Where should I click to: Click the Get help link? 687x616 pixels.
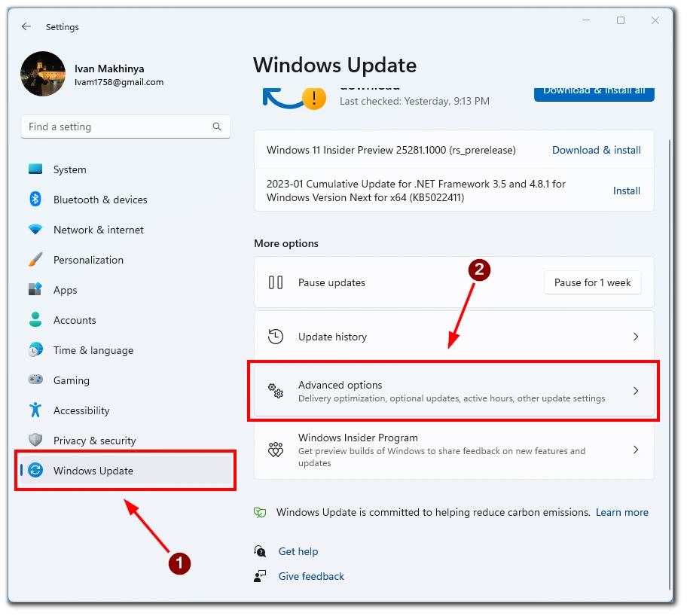(x=298, y=551)
